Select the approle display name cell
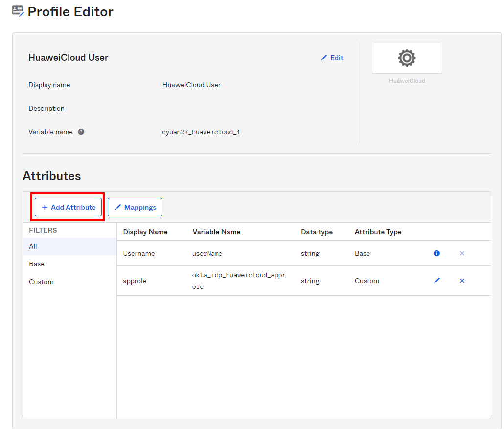 tap(135, 281)
